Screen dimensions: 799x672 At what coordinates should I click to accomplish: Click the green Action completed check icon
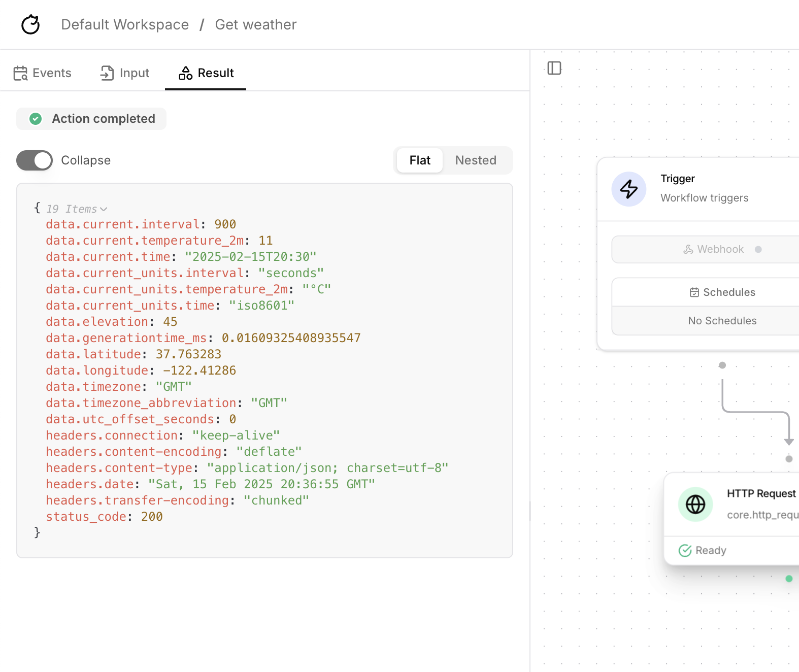(x=36, y=119)
